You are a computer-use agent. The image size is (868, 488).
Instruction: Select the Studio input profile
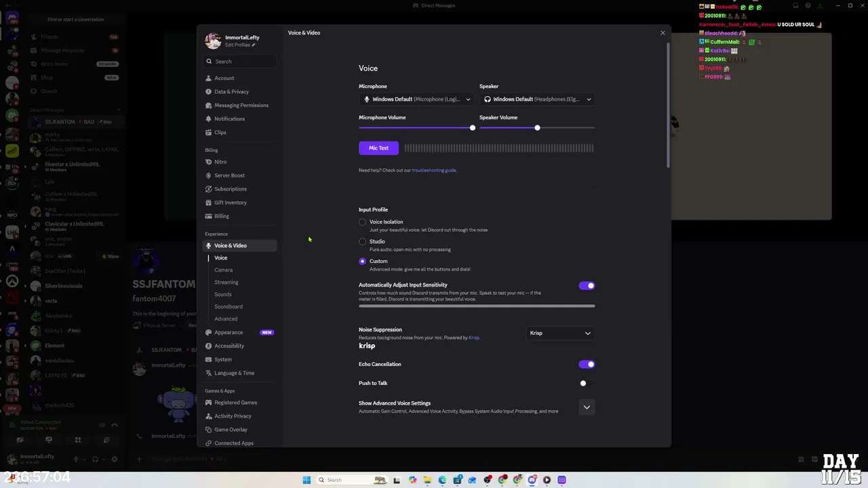tap(362, 241)
